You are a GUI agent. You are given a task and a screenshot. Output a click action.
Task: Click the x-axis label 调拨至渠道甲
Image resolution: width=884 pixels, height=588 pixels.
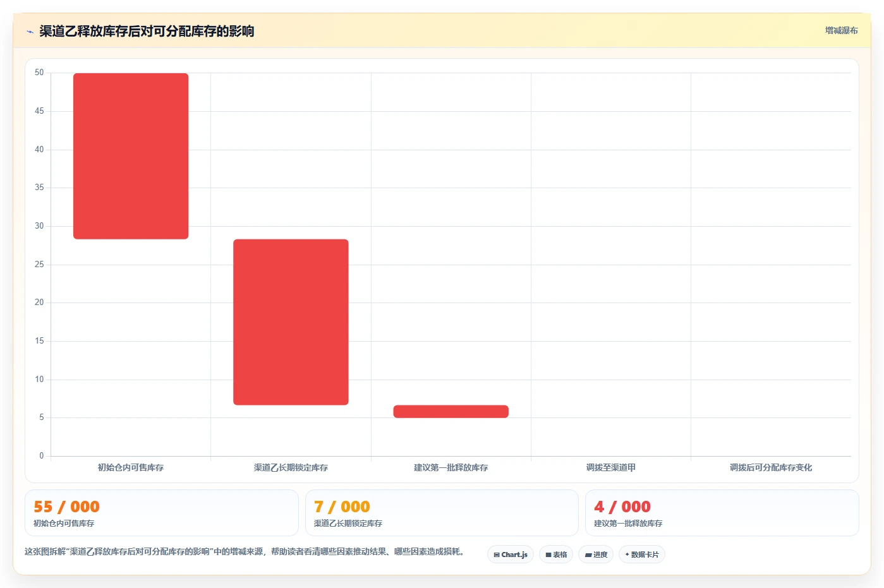point(611,467)
